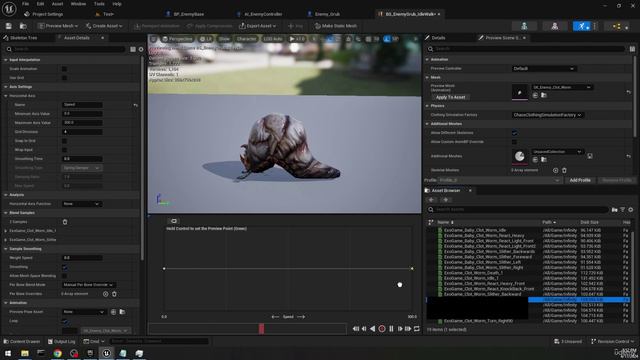Screen dimensions: 640x360
Task: Open Preview Mesh asset dropdown
Action: (x=562, y=87)
